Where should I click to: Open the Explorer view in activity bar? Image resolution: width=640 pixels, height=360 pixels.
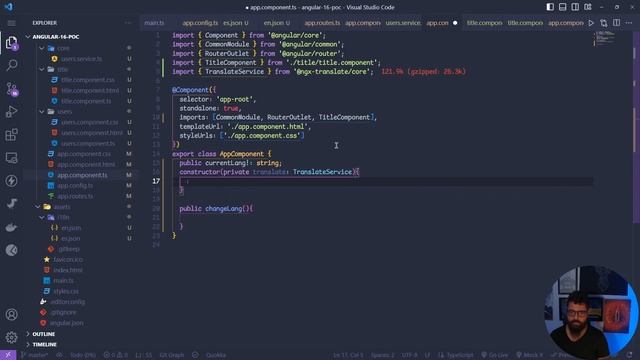[x=11, y=42]
